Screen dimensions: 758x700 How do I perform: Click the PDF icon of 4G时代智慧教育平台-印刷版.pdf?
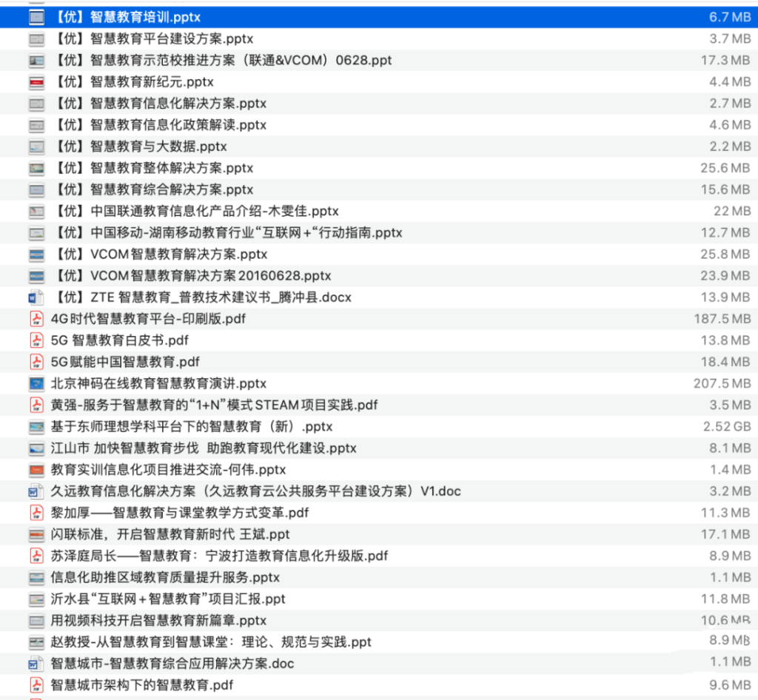click(x=36, y=318)
